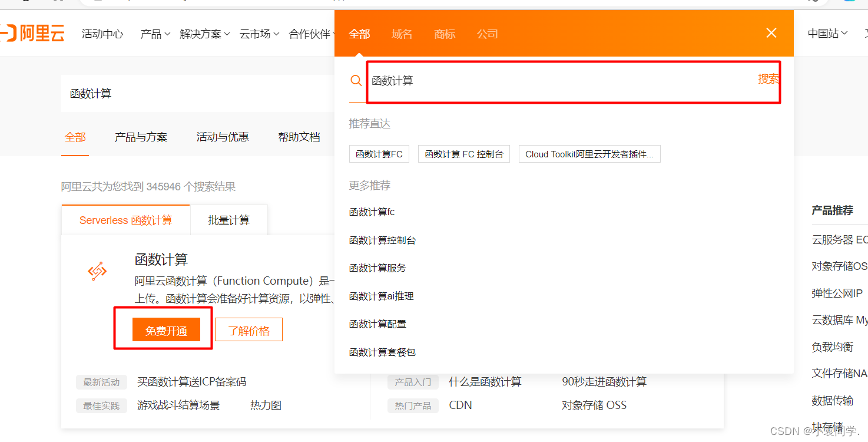Screen dimensions: 868x442
Task: Open the 函数计算 product title
Action: click(161, 259)
